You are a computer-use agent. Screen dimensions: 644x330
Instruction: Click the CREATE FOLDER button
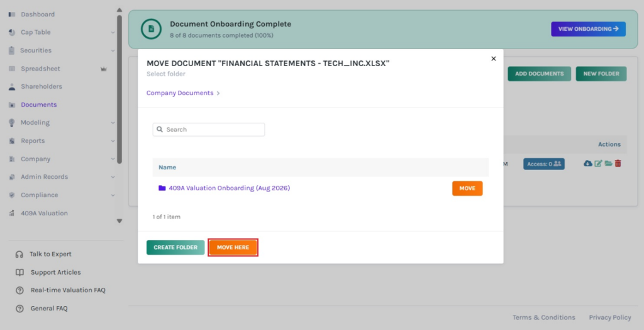[x=175, y=247]
